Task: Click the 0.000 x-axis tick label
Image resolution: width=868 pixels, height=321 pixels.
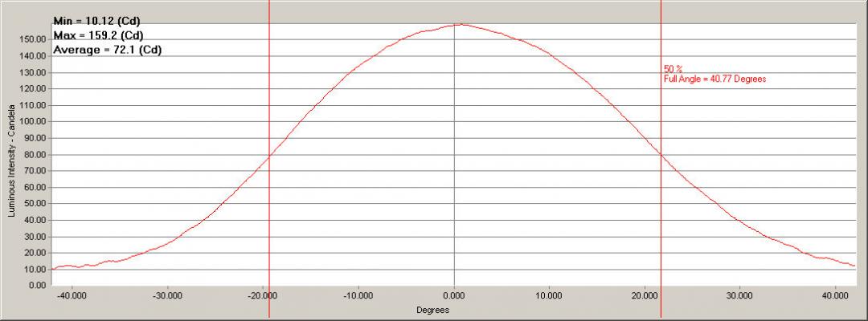Action: tap(455, 294)
